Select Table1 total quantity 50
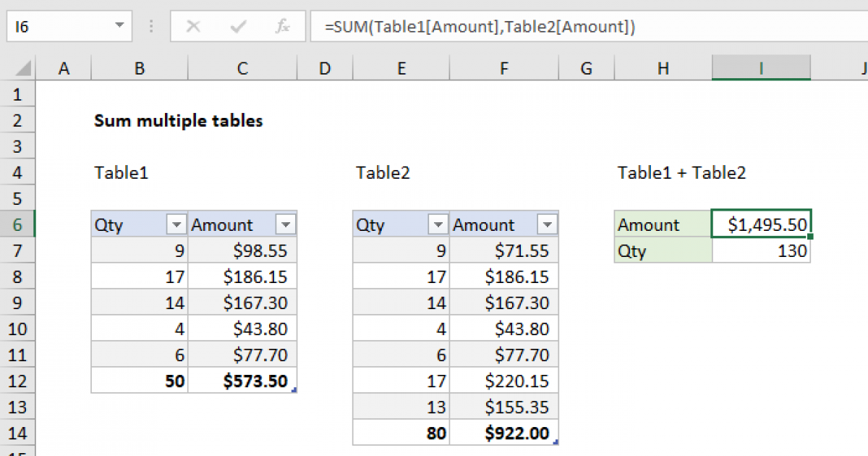868x456 pixels. coord(140,381)
